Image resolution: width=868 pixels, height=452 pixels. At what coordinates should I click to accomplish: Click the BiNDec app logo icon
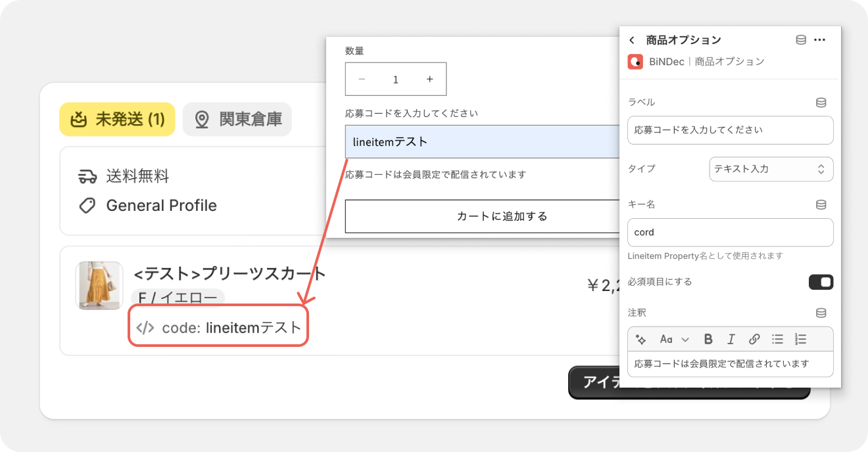(635, 62)
